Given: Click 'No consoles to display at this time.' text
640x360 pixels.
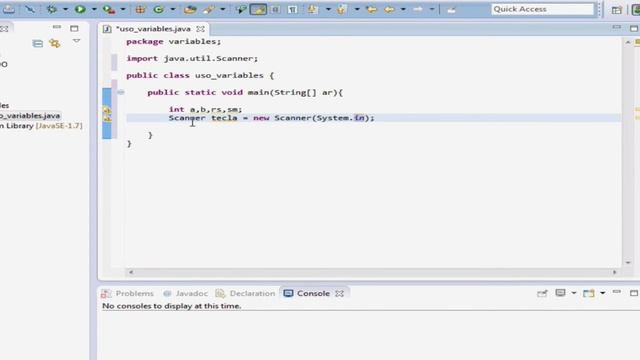Looking at the screenshot, I should coord(171,306).
